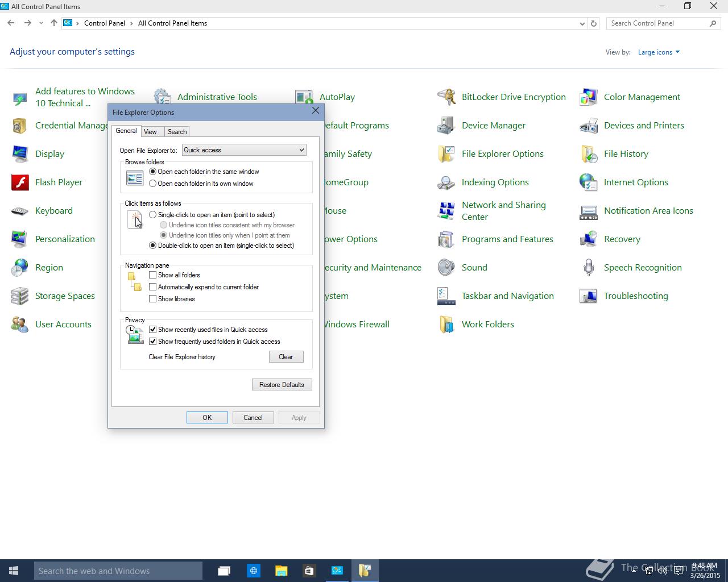Open the Speech Recognition microphone icon
This screenshot has width=728, height=582.
(x=588, y=268)
